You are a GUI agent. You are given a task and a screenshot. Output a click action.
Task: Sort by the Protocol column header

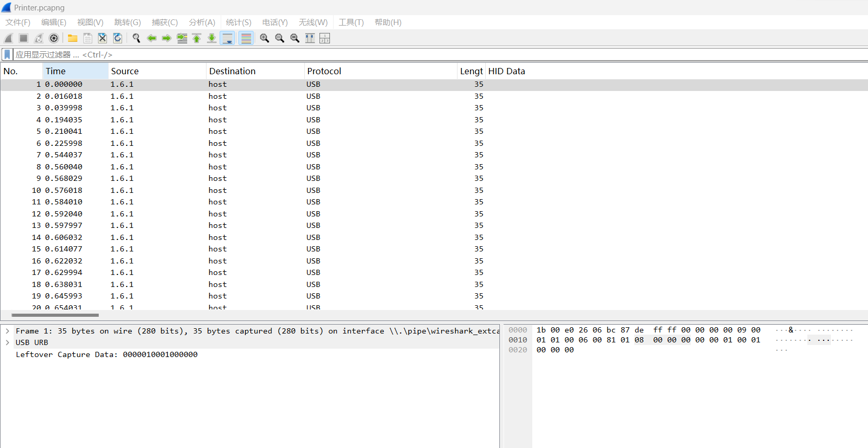tap(381, 71)
